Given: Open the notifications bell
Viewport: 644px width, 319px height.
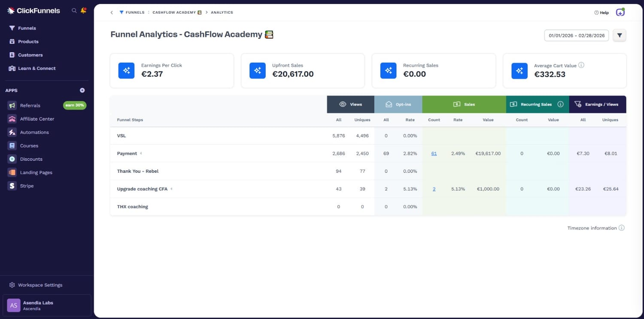Looking at the screenshot, I should pyautogui.click(x=83, y=10).
